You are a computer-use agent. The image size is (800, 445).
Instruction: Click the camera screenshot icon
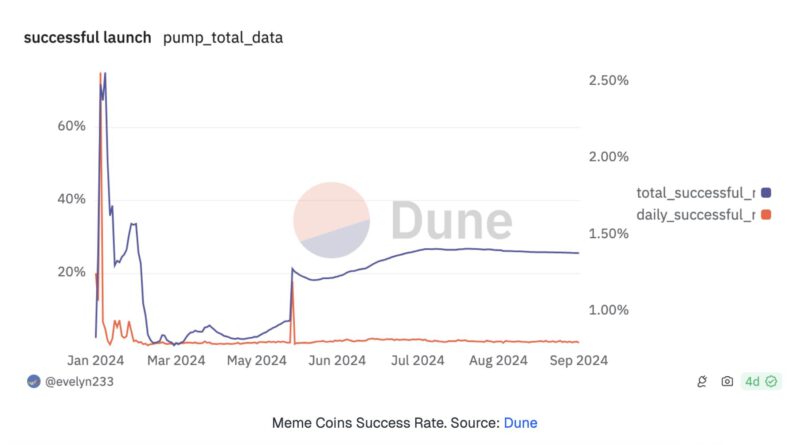tap(727, 382)
